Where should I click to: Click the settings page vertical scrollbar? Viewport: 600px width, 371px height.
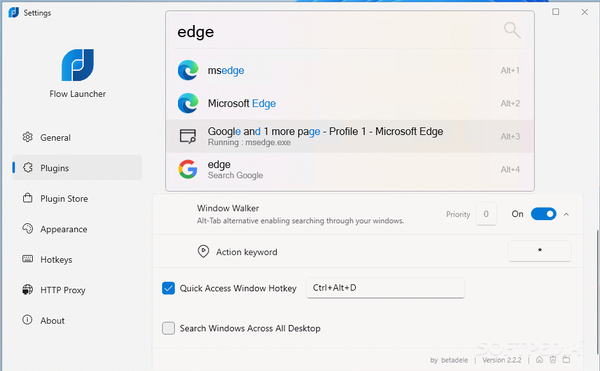(x=597, y=291)
